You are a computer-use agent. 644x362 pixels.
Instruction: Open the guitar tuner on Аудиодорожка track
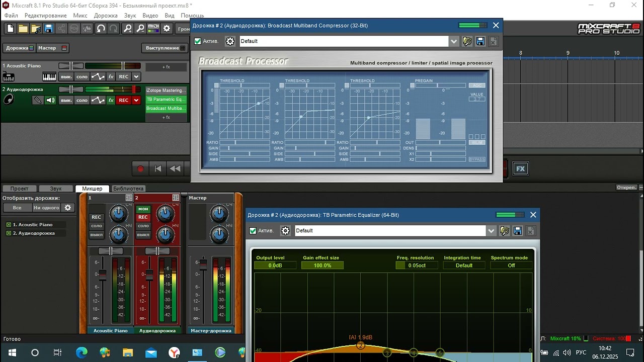click(x=38, y=101)
